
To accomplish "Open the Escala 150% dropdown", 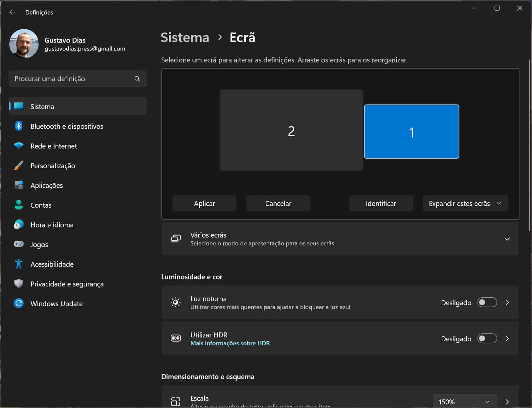I will click(464, 402).
